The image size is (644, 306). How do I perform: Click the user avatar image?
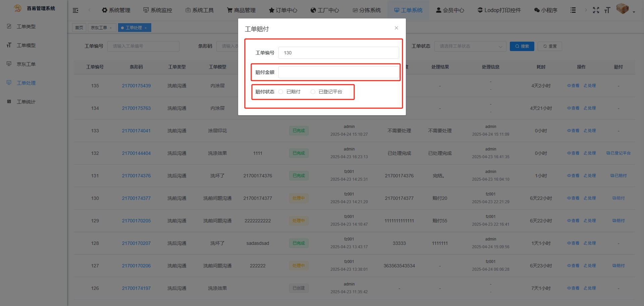click(x=622, y=9)
